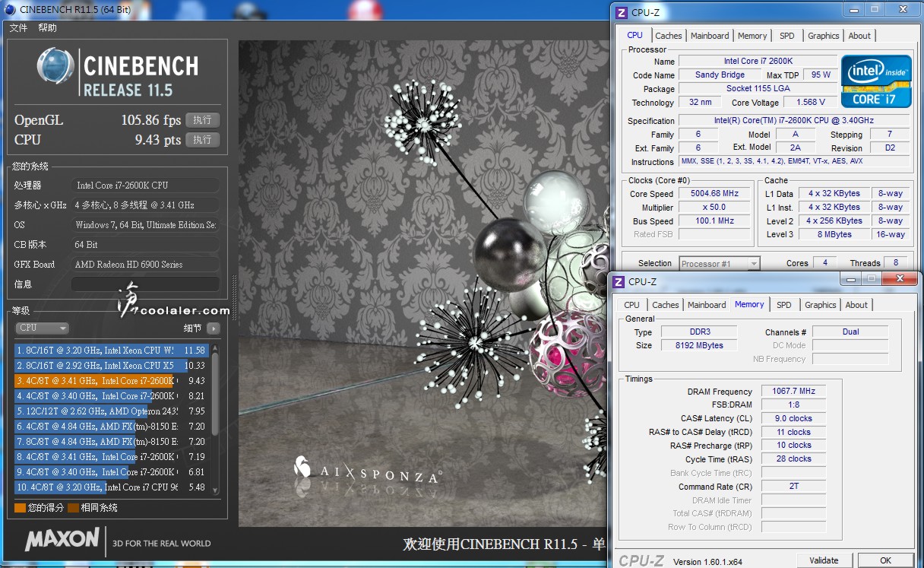
Task: Switch to CPU tab in Memory CPU-Z window
Action: coord(631,305)
